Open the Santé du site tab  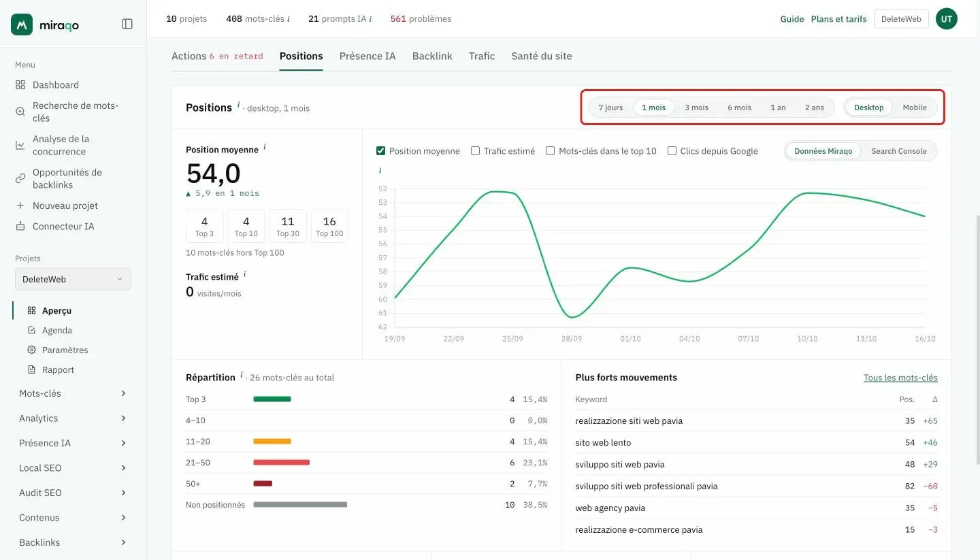[x=542, y=56]
